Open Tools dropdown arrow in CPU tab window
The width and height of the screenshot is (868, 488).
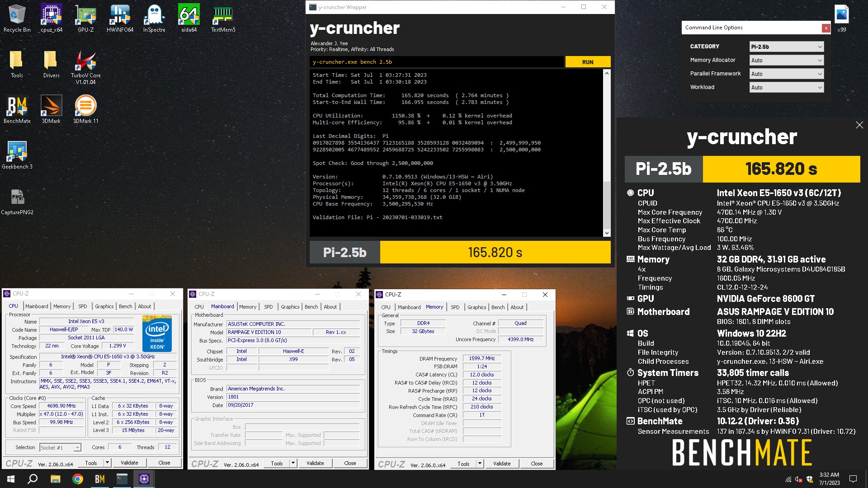107,463
